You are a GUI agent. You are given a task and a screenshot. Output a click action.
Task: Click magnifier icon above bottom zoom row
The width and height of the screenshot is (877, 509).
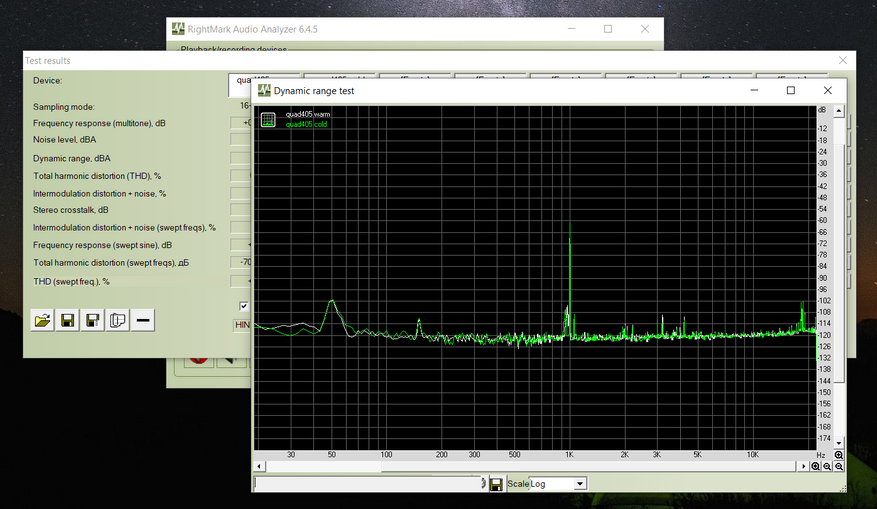coord(839,455)
